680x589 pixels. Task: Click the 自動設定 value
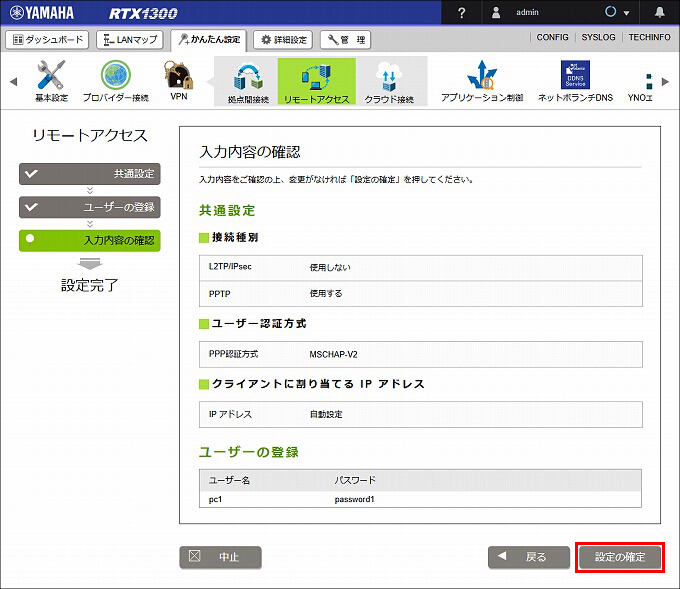(x=326, y=414)
